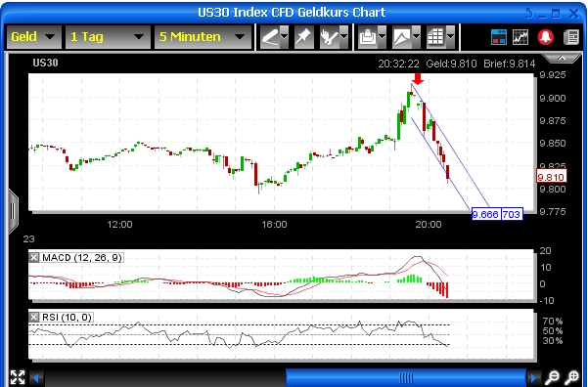588x387 pixels.
Task: Click the left side panel handle
Action: (13, 211)
